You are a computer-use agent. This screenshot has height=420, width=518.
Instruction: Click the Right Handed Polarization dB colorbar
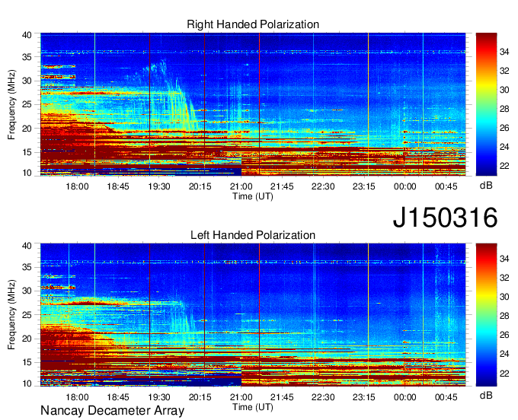coord(486,104)
